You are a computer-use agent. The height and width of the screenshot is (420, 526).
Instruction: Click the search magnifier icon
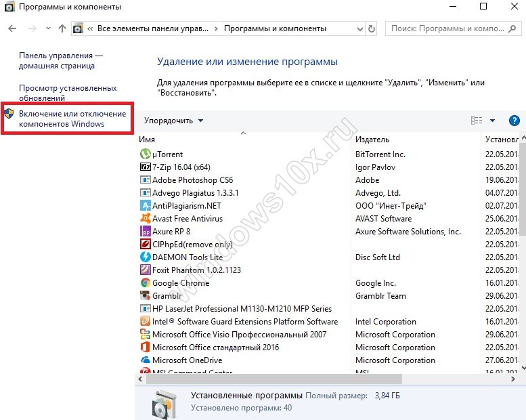pos(512,29)
